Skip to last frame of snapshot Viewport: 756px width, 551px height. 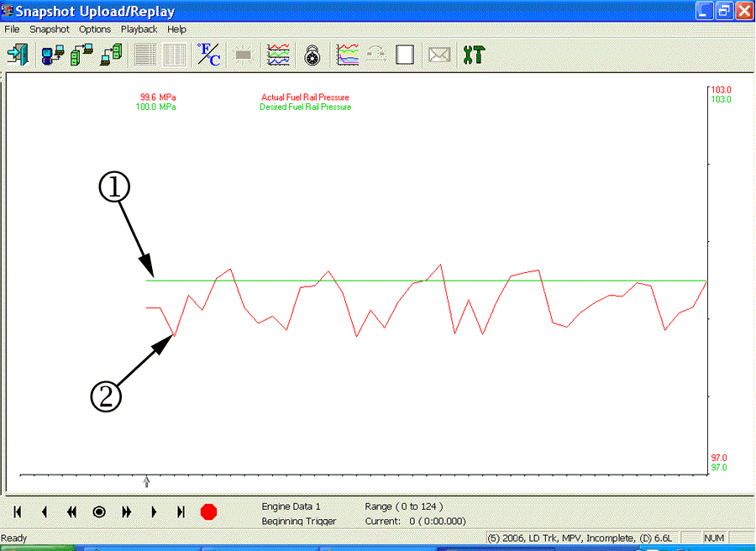[x=181, y=512]
